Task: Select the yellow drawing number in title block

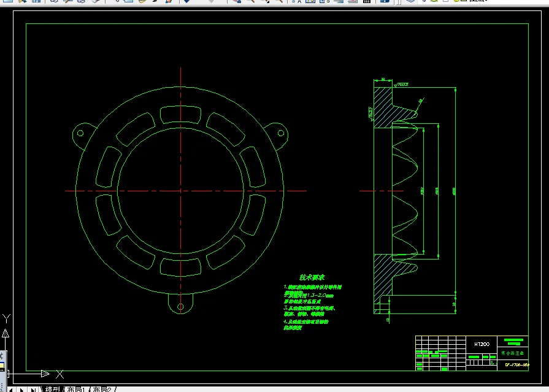Action: point(516,364)
